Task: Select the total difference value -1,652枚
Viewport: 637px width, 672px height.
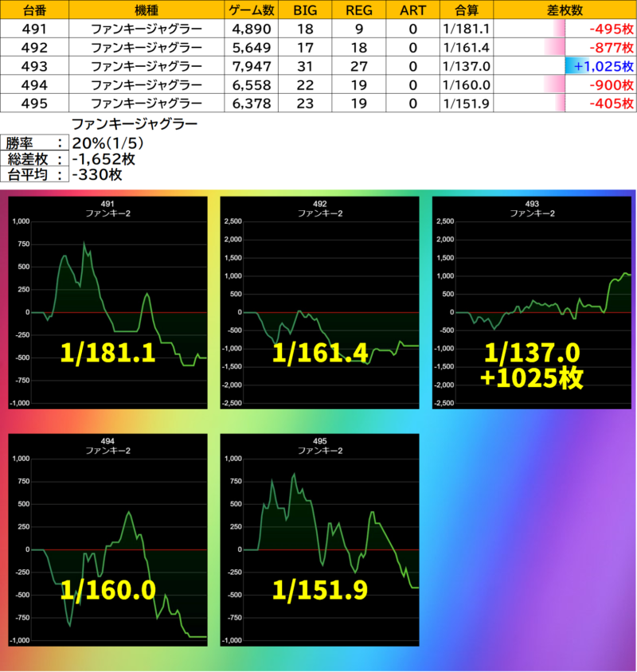Action: 104,159
